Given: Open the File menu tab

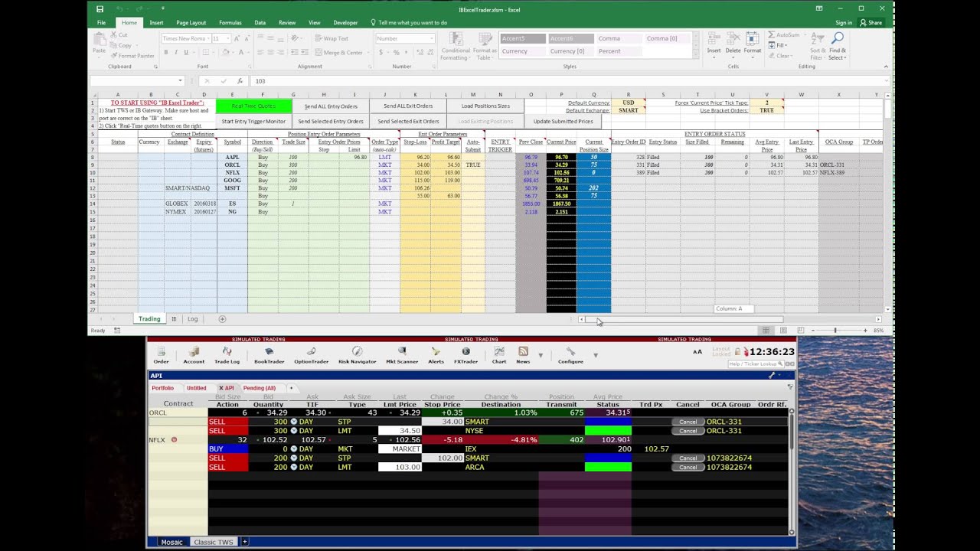Looking at the screenshot, I should (101, 23).
